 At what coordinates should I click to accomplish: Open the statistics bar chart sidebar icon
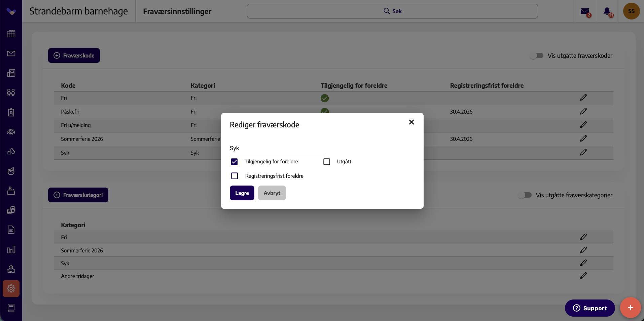(11, 249)
